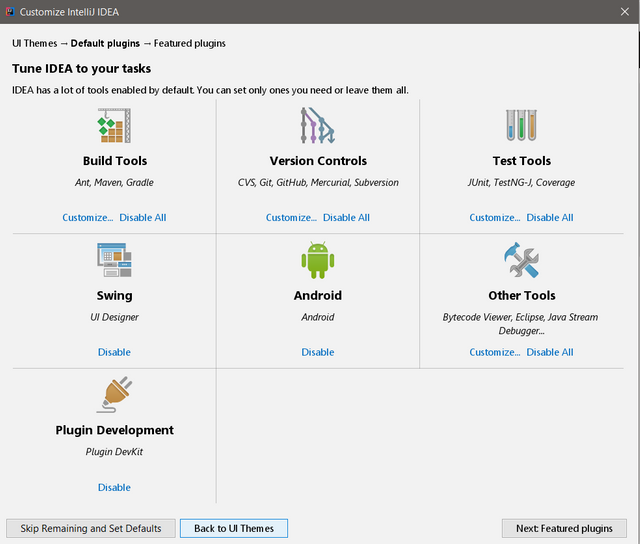Click the Test Tools test tubes icon
Screen dimensions: 640x544
point(521,125)
